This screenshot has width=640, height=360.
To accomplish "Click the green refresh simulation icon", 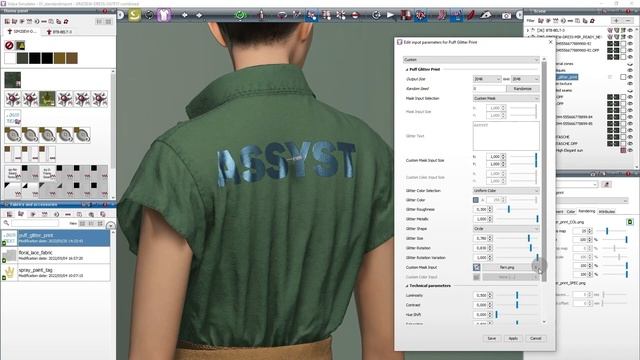I will (240, 15).
